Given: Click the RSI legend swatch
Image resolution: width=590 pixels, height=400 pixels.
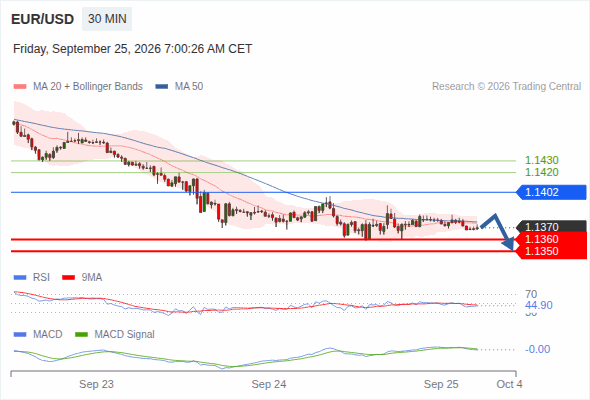Looking at the screenshot, I should pyautogui.click(x=20, y=278).
